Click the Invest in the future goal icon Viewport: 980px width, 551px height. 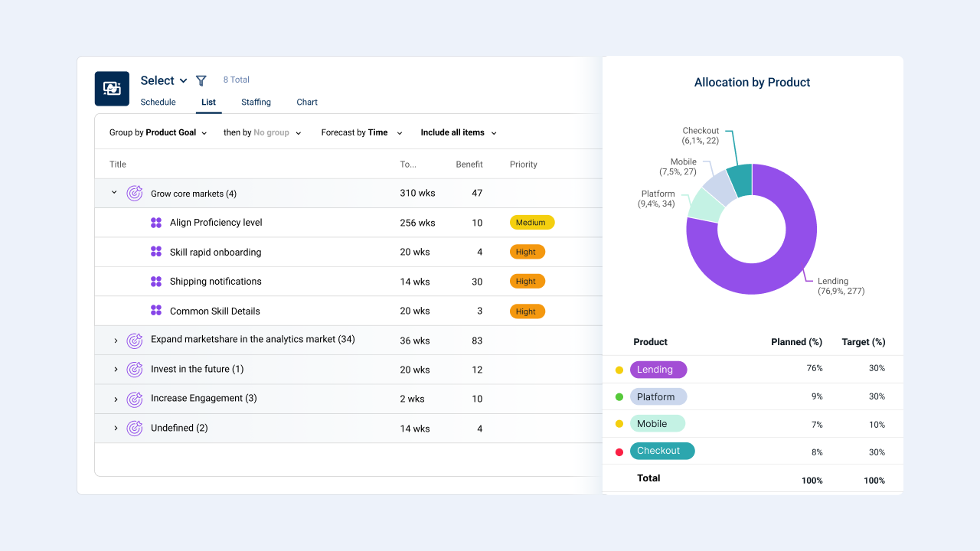135,370
